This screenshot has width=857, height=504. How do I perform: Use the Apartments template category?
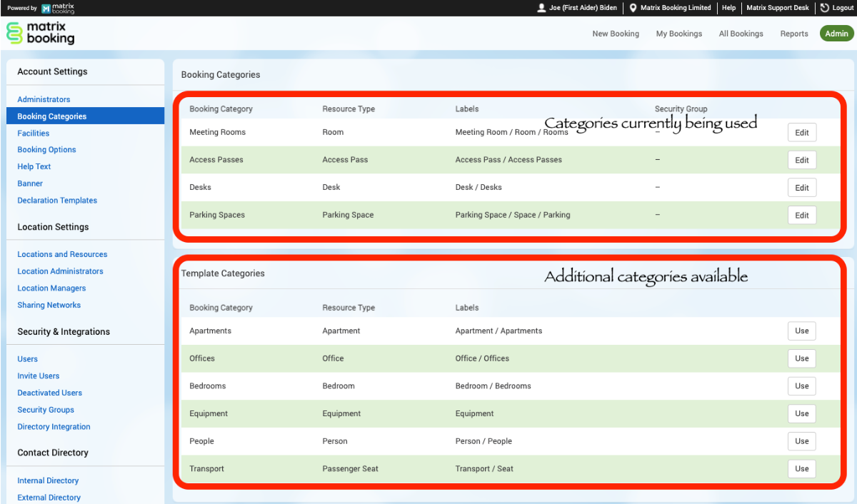click(x=801, y=331)
